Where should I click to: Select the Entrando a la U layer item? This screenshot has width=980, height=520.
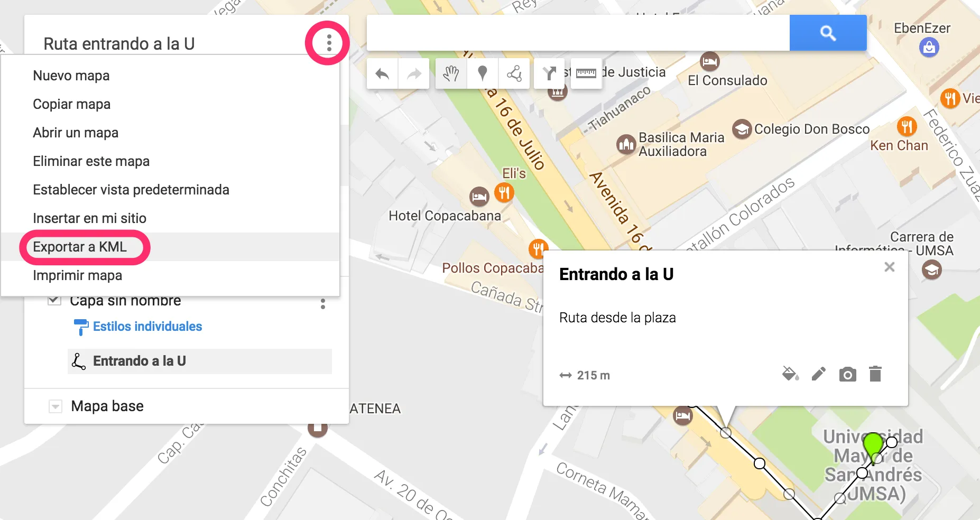[x=200, y=361]
